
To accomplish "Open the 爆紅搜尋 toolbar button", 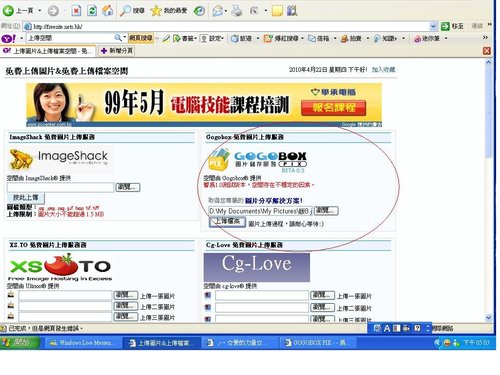I will pos(281,38).
